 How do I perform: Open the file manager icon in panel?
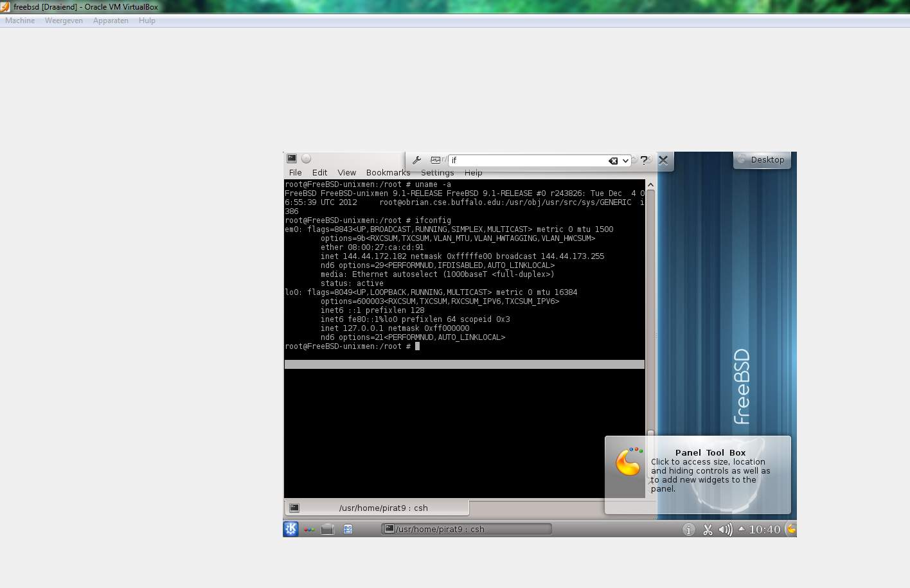click(328, 530)
